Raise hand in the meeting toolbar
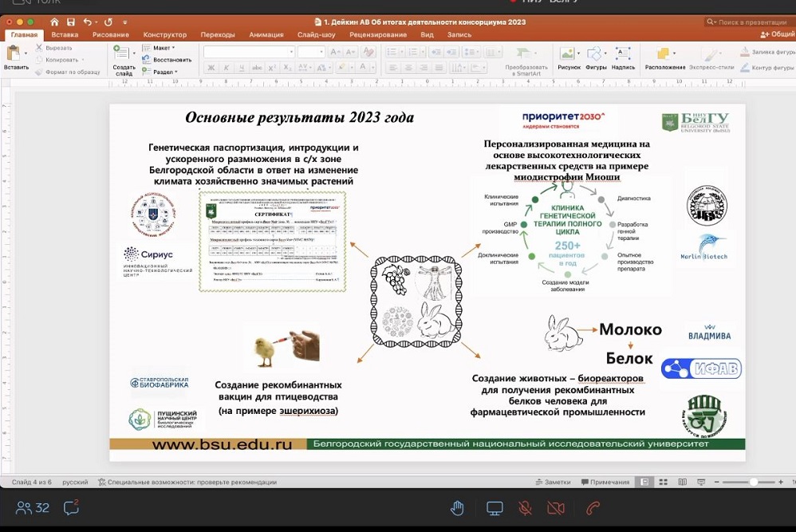Image resolution: width=796 pixels, height=532 pixels. (x=457, y=508)
